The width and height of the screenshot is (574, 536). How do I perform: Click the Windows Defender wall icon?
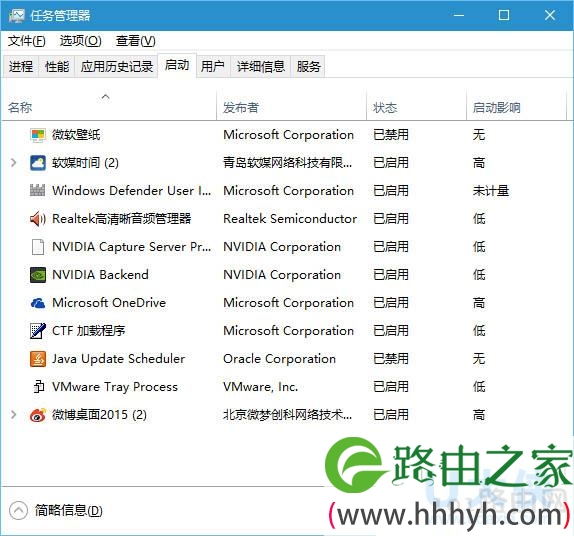coord(38,191)
